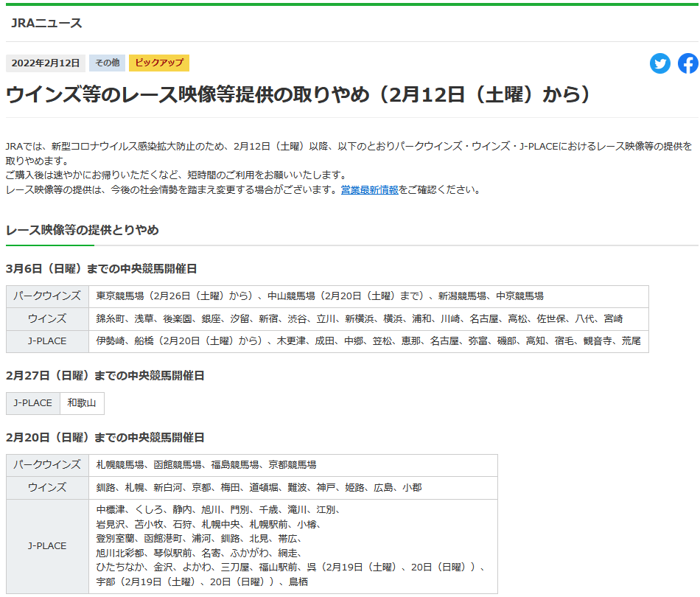Select the 2月20日（日曜）までの中央競馬開催日 subheading
This screenshot has width=700, height=597.
point(105,437)
